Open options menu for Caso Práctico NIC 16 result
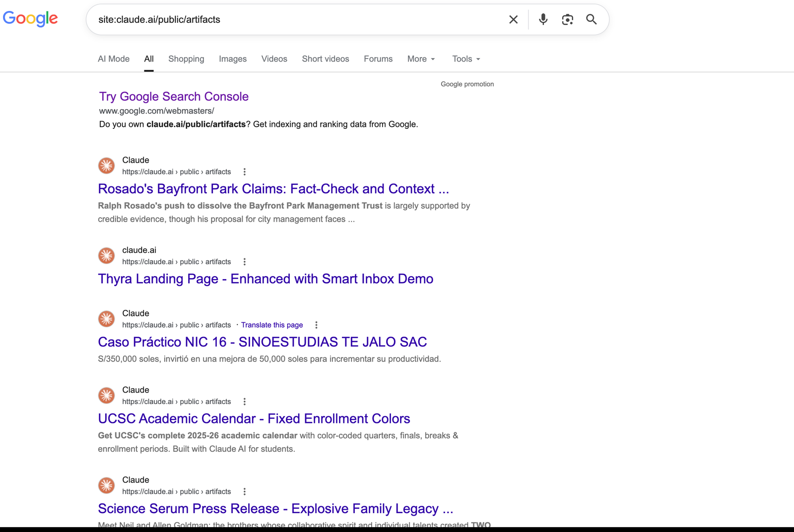Screen dimensions: 794x532 coord(316,325)
